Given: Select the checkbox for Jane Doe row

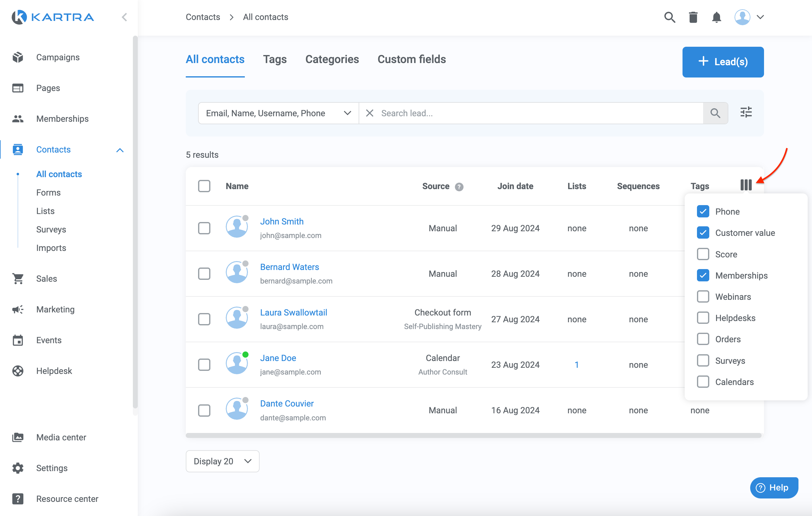Looking at the screenshot, I should [x=204, y=365].
